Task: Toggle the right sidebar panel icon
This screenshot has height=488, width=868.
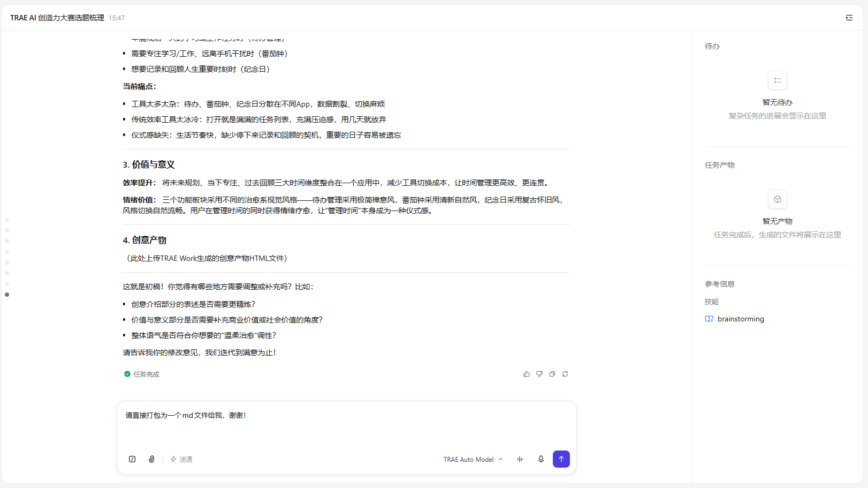Action: point(849,18)
